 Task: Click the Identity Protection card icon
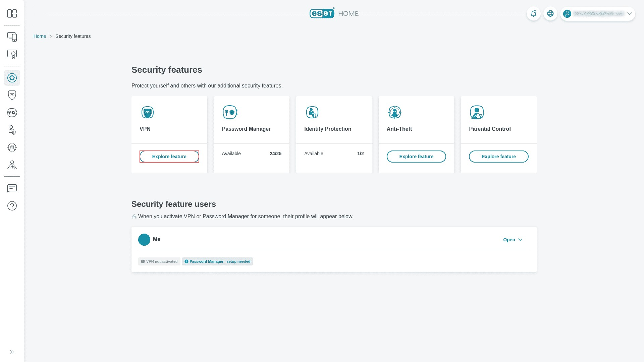312,112
